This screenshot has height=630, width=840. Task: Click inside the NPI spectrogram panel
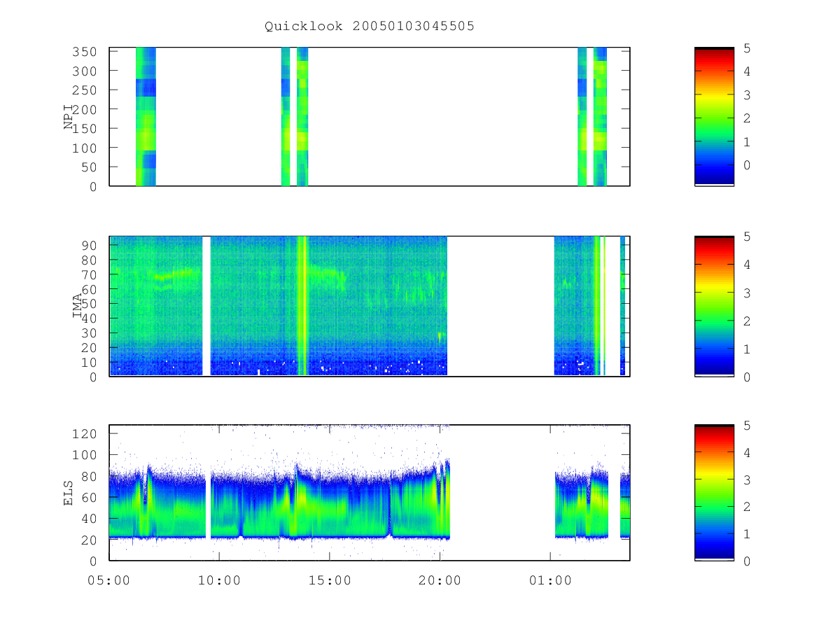point(370,116)
